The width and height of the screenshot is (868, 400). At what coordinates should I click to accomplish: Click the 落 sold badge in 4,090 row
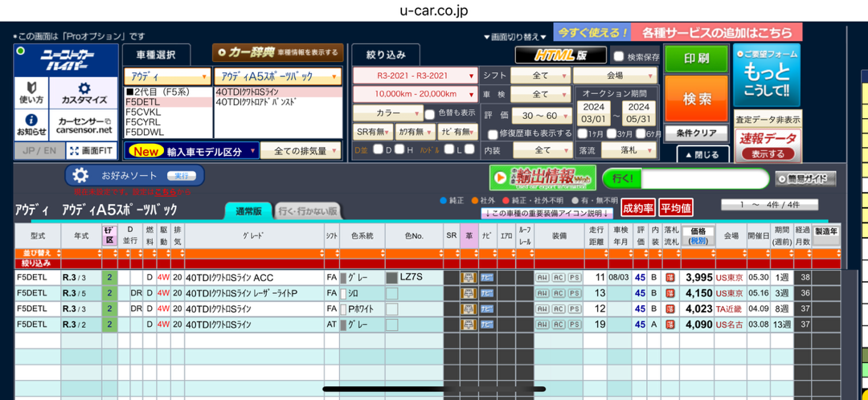671,324
